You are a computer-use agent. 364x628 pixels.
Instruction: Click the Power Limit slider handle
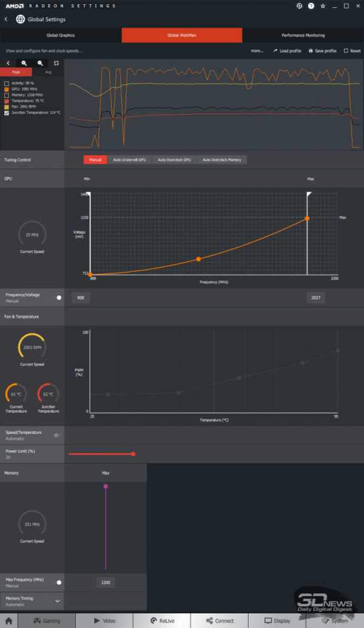tap(133, 454)
